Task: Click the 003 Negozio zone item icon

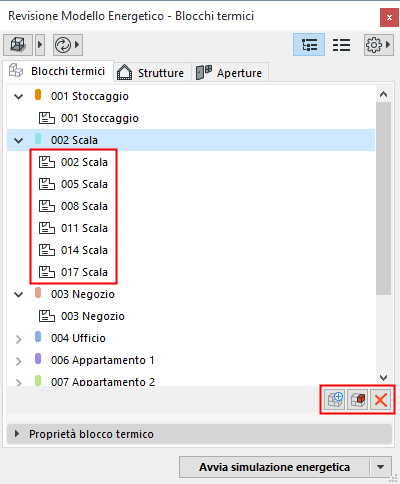Action: click(x=47, y=316)
